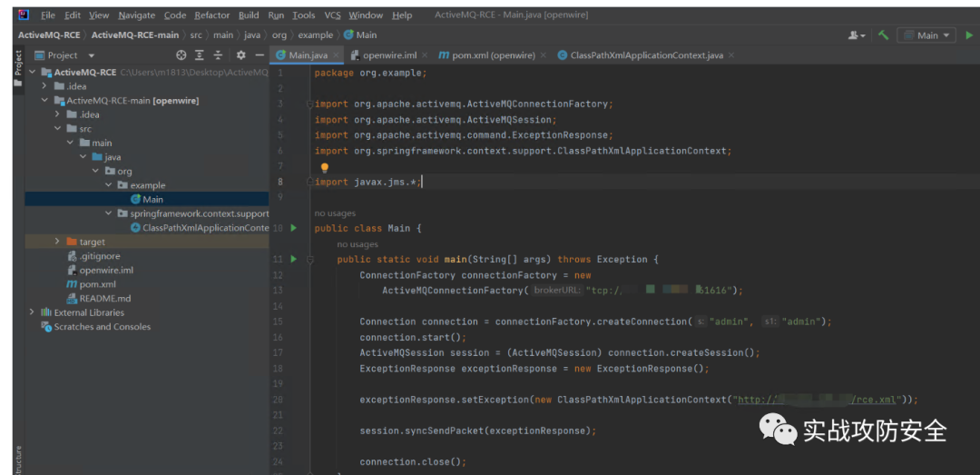Click Expand All icon in Project panel
Viewport: 980px width, 475px height.
click(x=200, y=55)
